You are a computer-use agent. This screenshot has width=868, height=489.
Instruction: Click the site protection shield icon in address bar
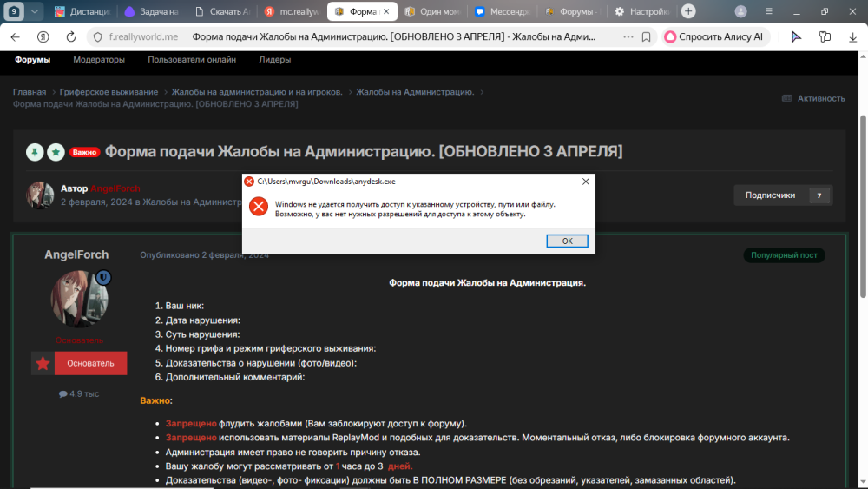pyautogui.click(x=98, y=36)
